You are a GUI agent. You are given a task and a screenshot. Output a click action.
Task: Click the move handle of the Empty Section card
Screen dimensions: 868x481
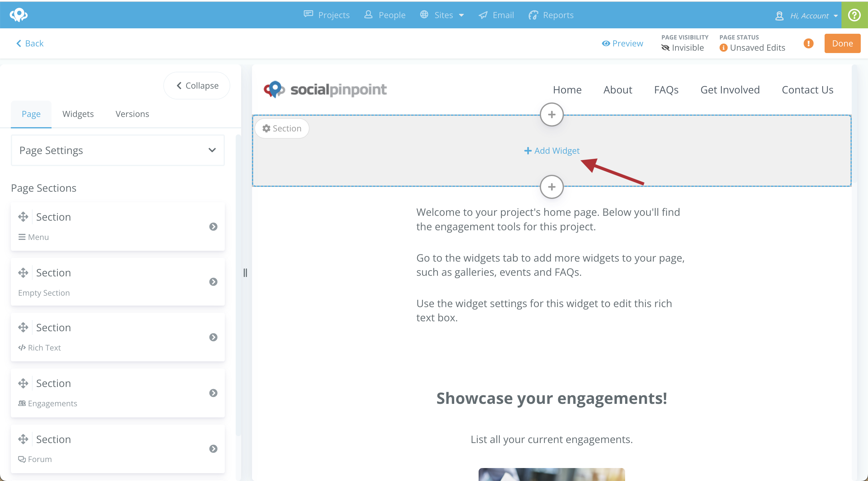pyautogui.click(x=23, y=272)
